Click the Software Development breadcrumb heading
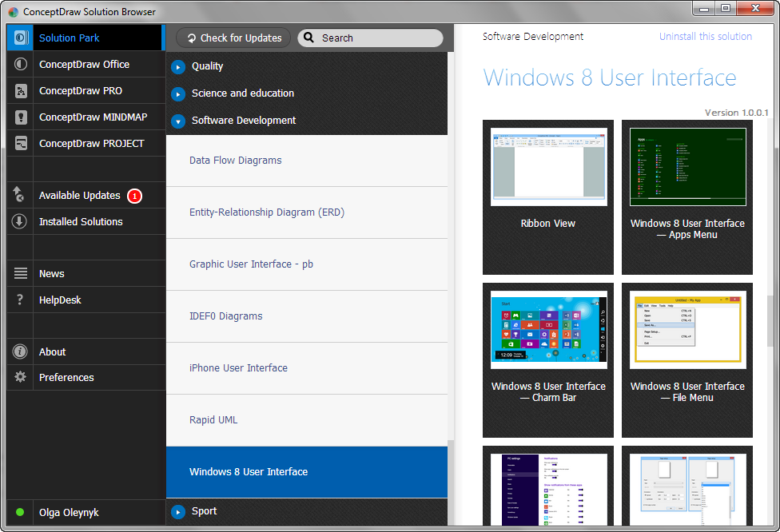Viewport: 780px width, 532px height. [533, 36]
